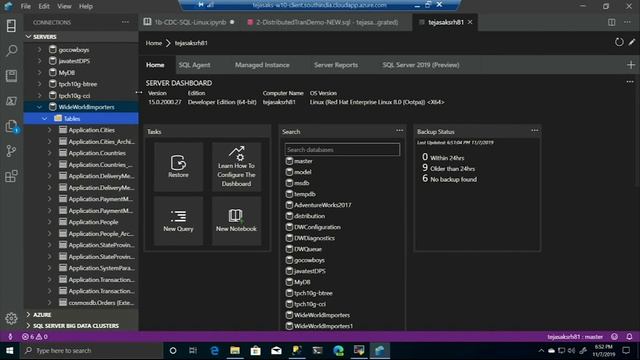Collapse the Tables folder
The height and width of the screenshot is (360, 640).
point(45,118)
